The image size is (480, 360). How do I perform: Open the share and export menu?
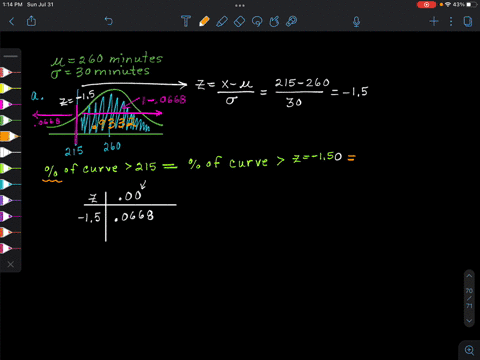click(x=31, y=21)
